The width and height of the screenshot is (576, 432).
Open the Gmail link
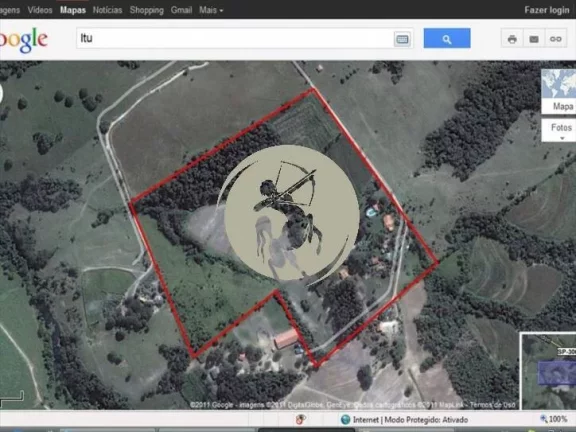181,10
